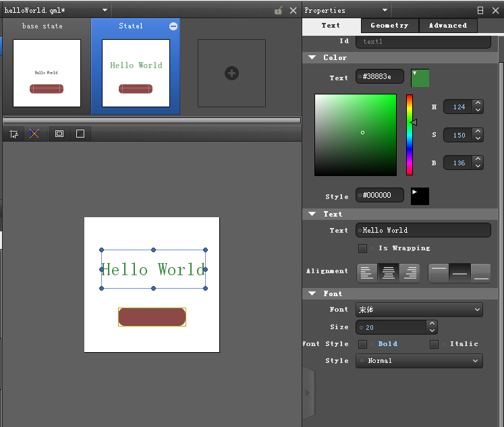Open the Properties panel selector dropdown
The image size is (504, 427).
(x=385, y=10)
